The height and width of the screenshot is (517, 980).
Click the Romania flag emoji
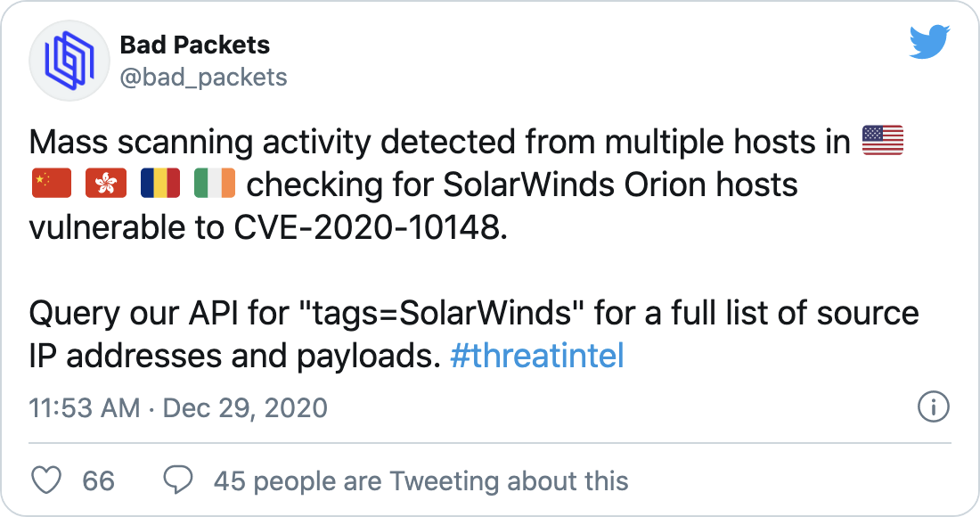[x=160, y=183]
